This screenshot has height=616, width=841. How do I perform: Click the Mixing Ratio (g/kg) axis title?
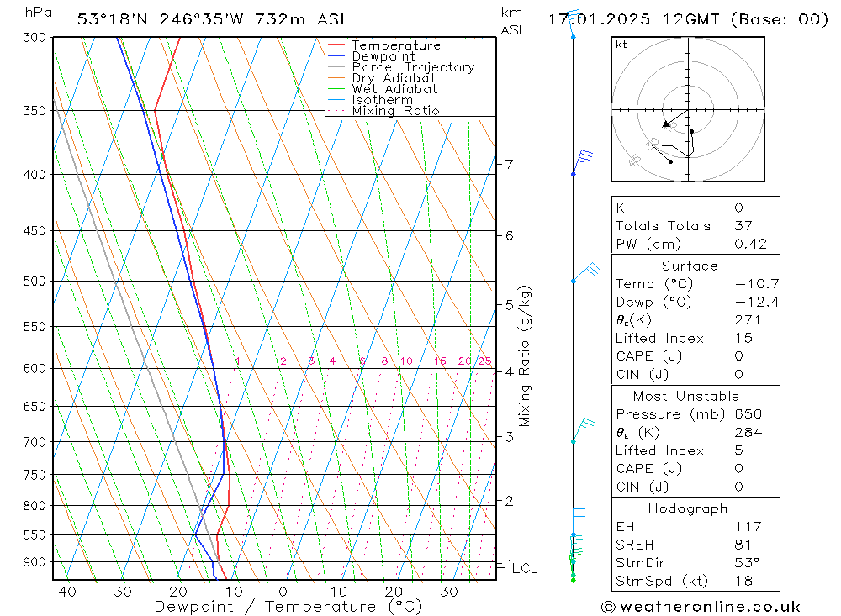(524, 355)
